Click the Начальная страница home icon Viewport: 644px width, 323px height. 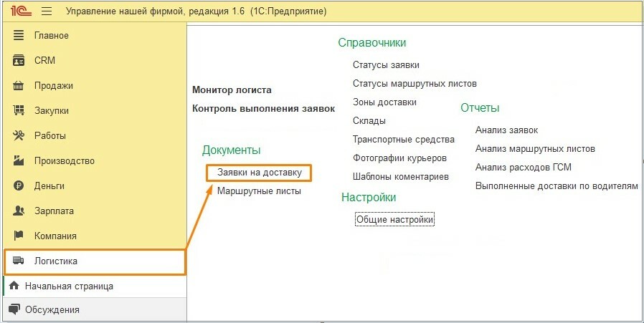pos(14,286)
